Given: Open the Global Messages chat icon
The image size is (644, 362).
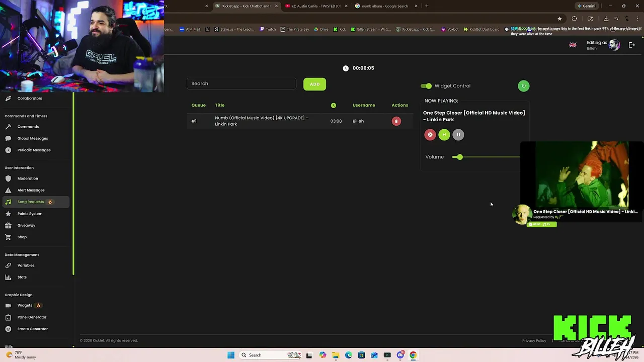Looking at the screenshot, I should [8, 138].
